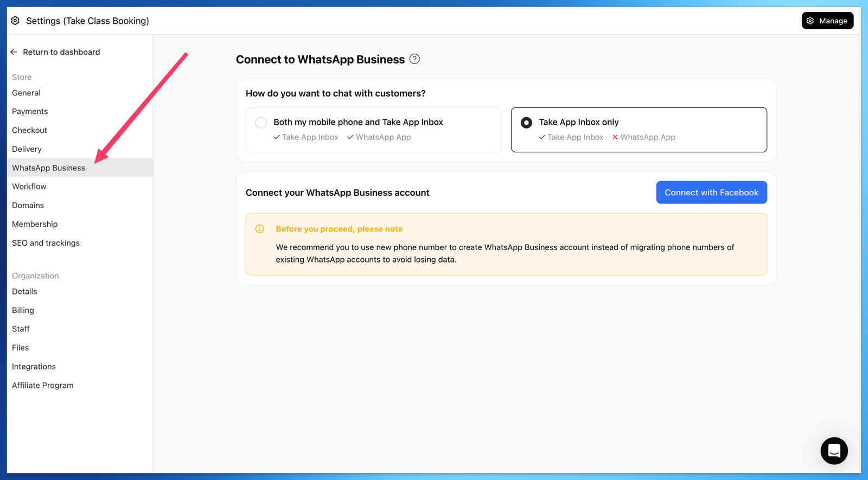This screenshot has width=868, height=480.
Task: Click 'Settings (Take Class Booking)' title
Action: (x=87, y=21)
